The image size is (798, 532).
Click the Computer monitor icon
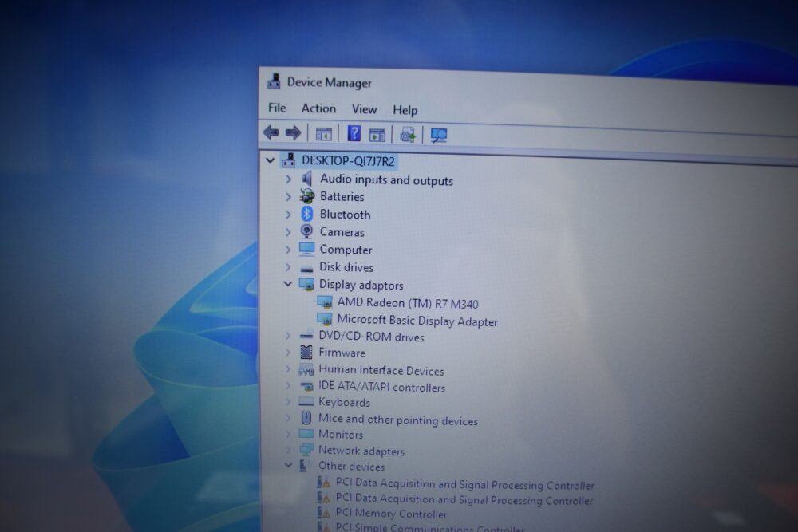pyautogui.click(x=306, y=249)
